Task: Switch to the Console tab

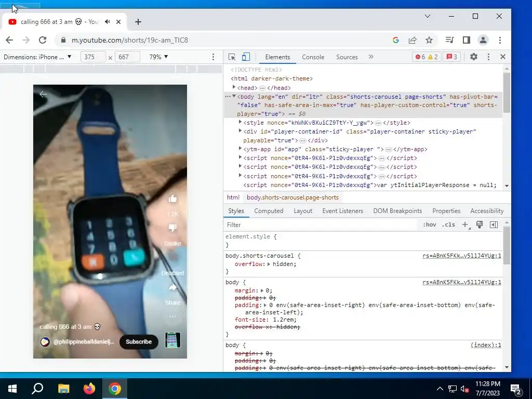Action: (x=313, y=57)
